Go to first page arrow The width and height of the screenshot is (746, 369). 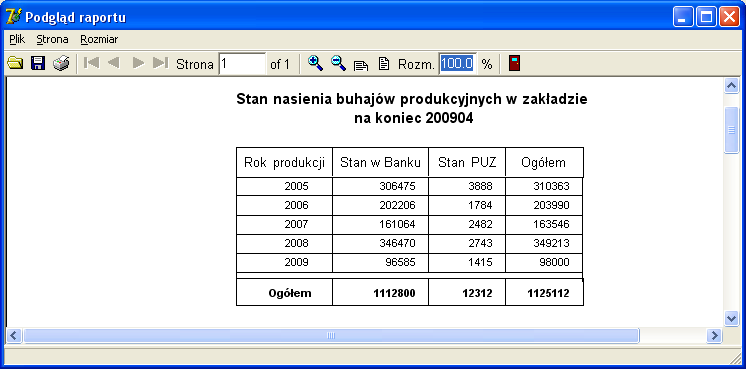pyautogui.click(x=91, y=63)
